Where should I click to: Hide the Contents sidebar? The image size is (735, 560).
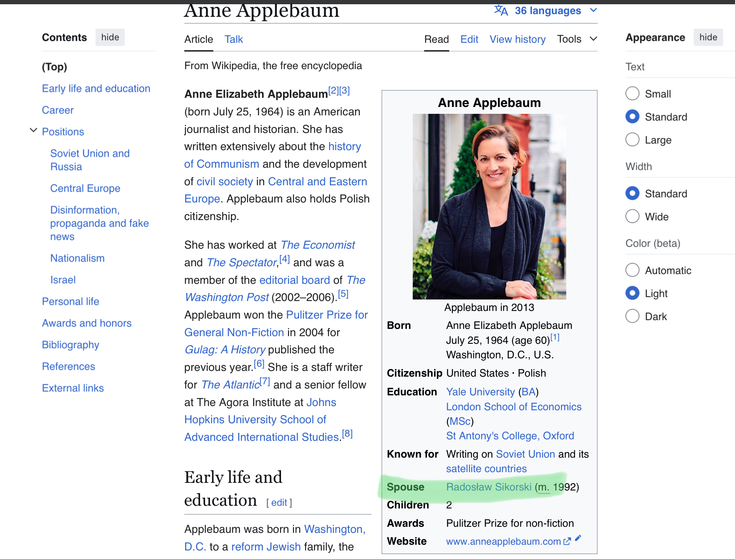click(110, 37)
